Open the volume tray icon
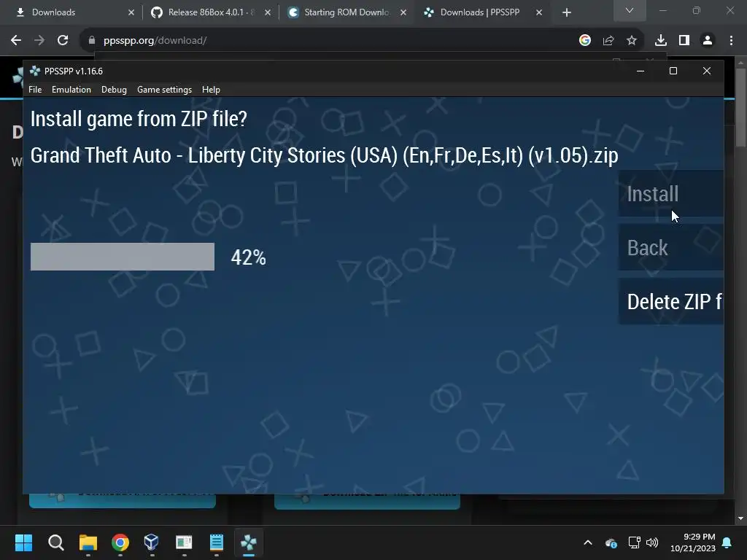 click(x=651, y=542)
